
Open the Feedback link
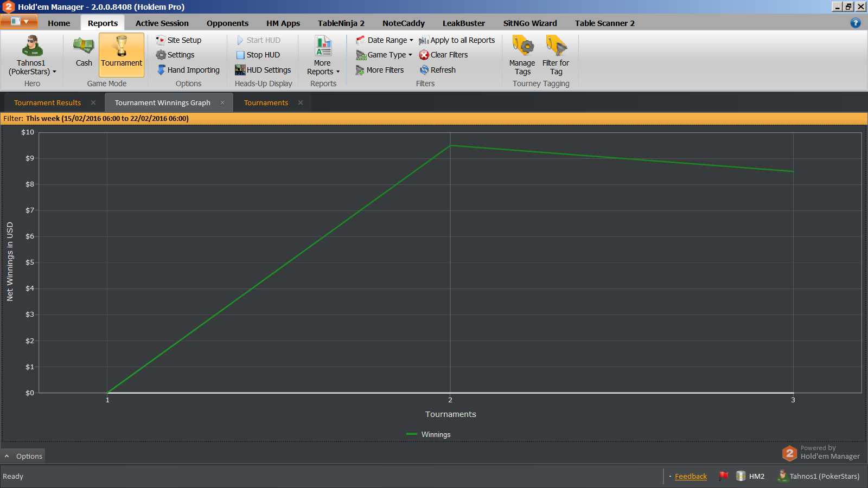tap(691, 476)
